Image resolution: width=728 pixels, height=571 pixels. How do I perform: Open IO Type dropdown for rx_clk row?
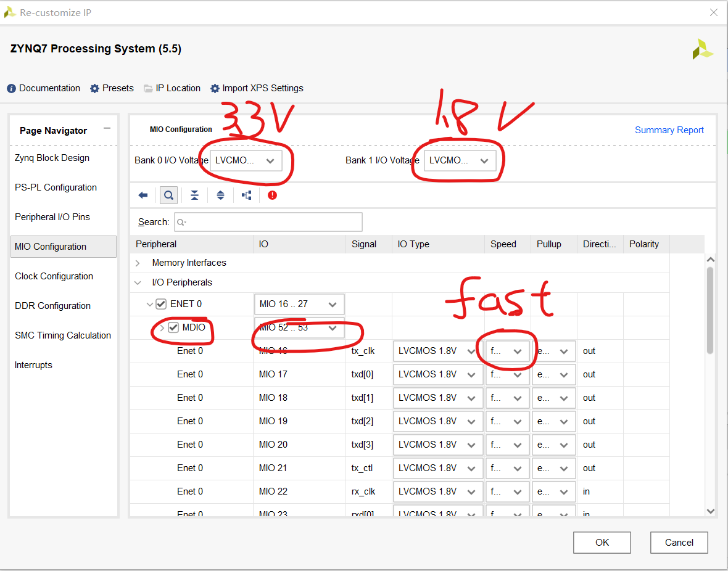[x=438, y=491]
